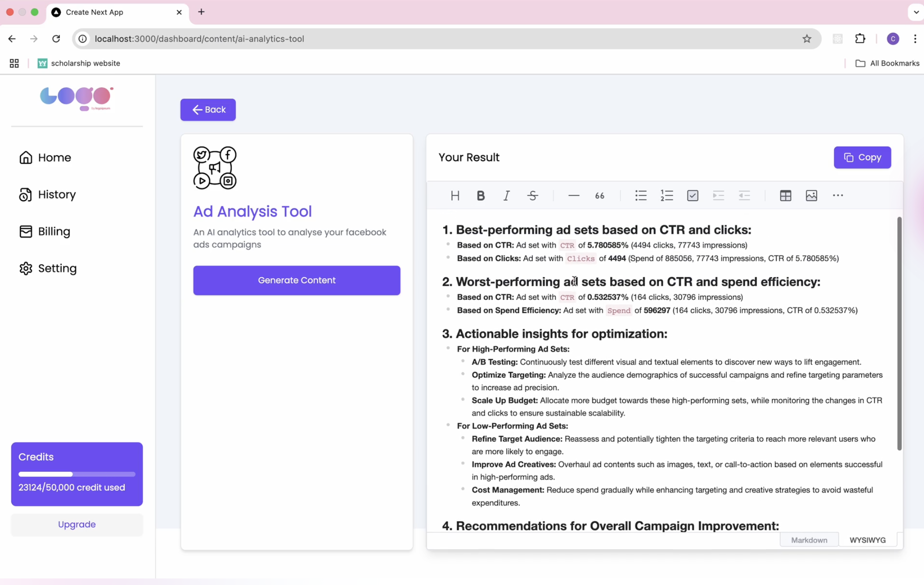Screen dimensions: 924x585
Task: Create an unordered bullet list
Action: [x=640, y=195]
